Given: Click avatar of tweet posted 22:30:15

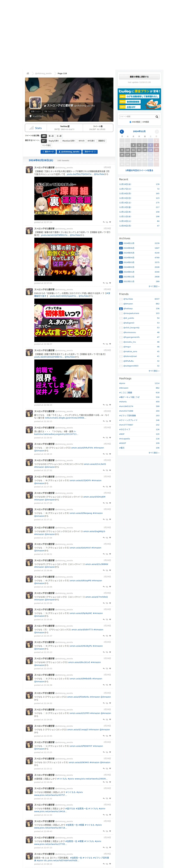Looking at the screenshot, I should click(29, 413).
